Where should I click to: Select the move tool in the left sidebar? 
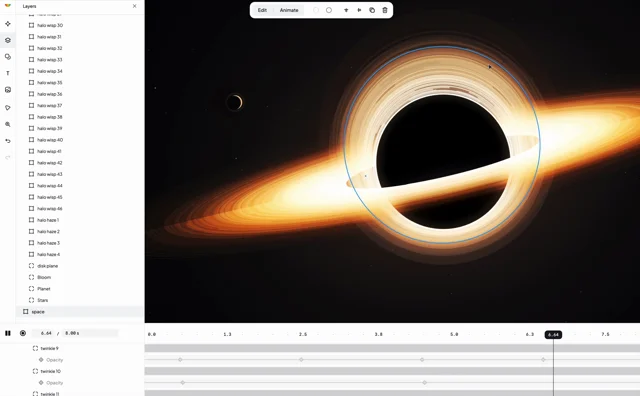click(x=8, y=24)
